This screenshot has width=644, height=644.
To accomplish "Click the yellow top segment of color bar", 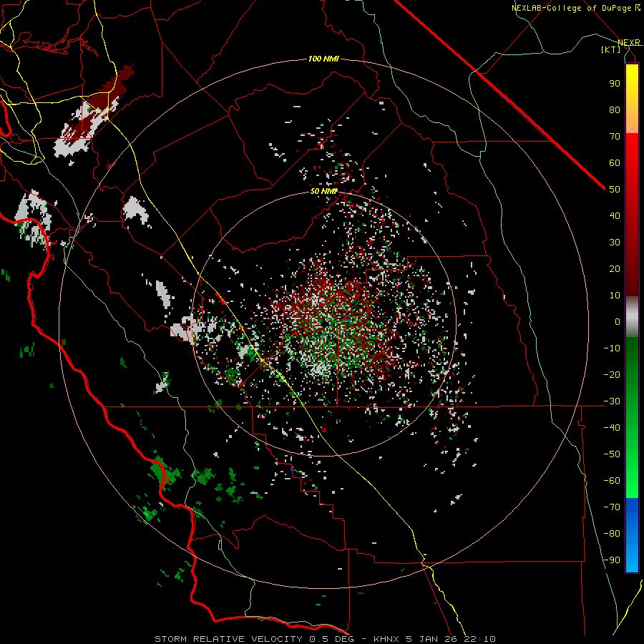I will [x=632, y=99].
